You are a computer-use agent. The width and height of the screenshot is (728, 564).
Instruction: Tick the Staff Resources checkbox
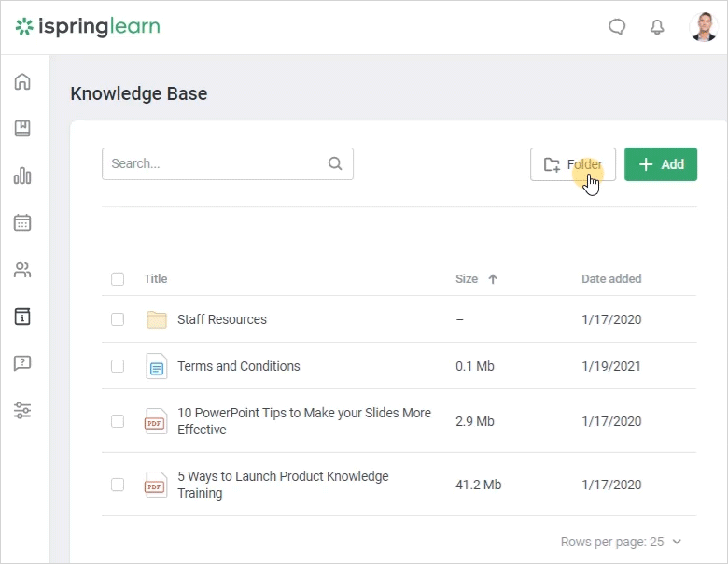(x=118, y=319)
